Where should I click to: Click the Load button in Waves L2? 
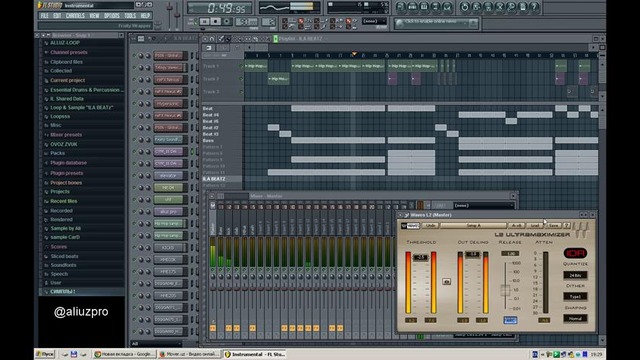point(535,225)
